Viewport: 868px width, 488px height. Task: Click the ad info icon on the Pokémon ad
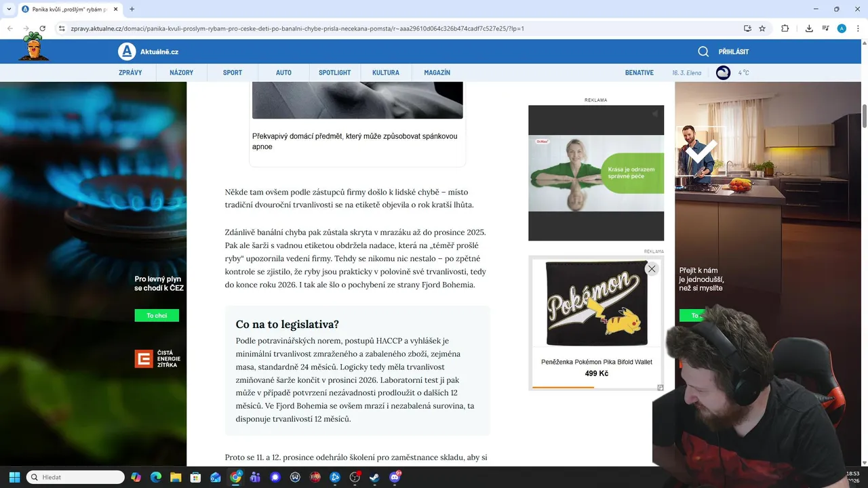660,388
